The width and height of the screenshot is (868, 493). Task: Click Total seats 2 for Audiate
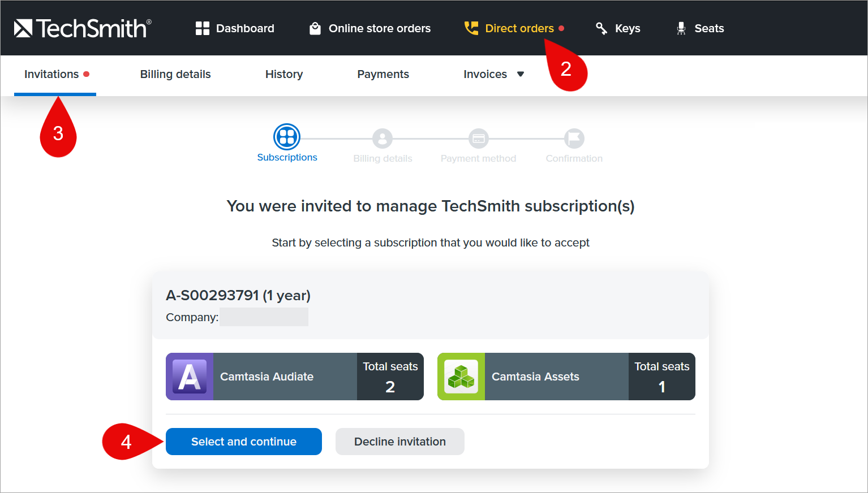[x=390, y=377]
